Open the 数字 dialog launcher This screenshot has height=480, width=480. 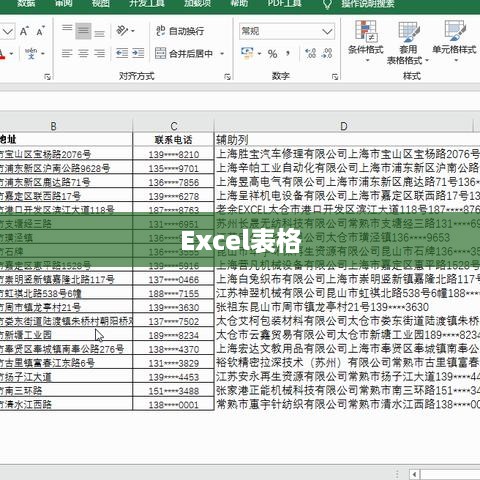pos(335,77)
